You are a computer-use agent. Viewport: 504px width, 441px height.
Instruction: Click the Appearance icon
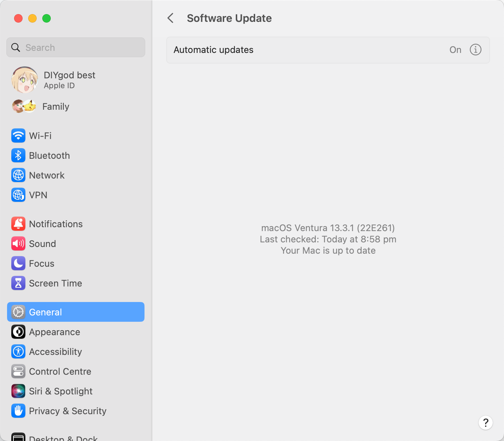point(18,332)
